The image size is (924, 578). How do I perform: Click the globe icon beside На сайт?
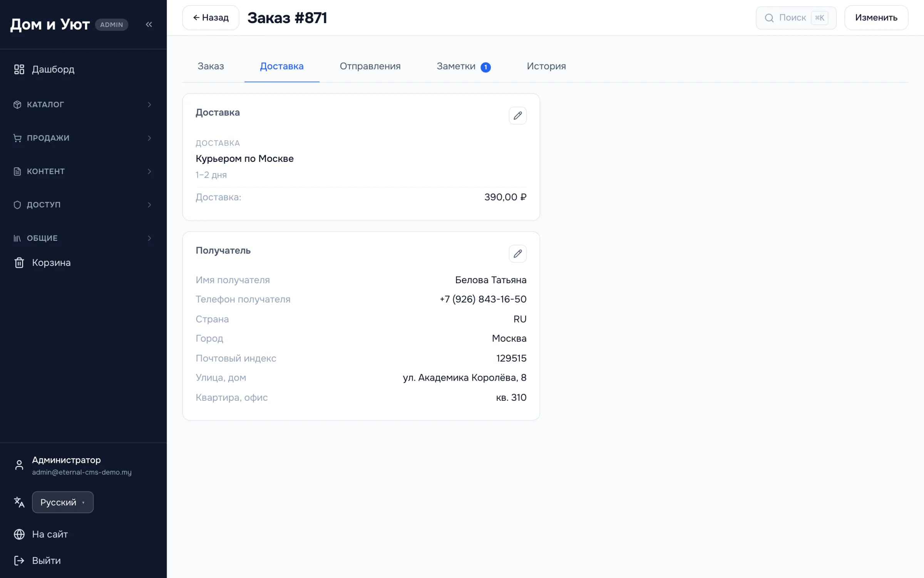point(19,534)
